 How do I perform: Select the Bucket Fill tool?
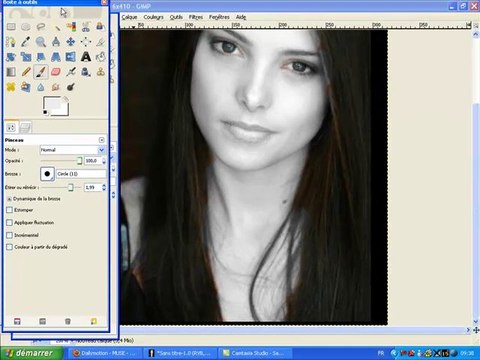[100, 57]
